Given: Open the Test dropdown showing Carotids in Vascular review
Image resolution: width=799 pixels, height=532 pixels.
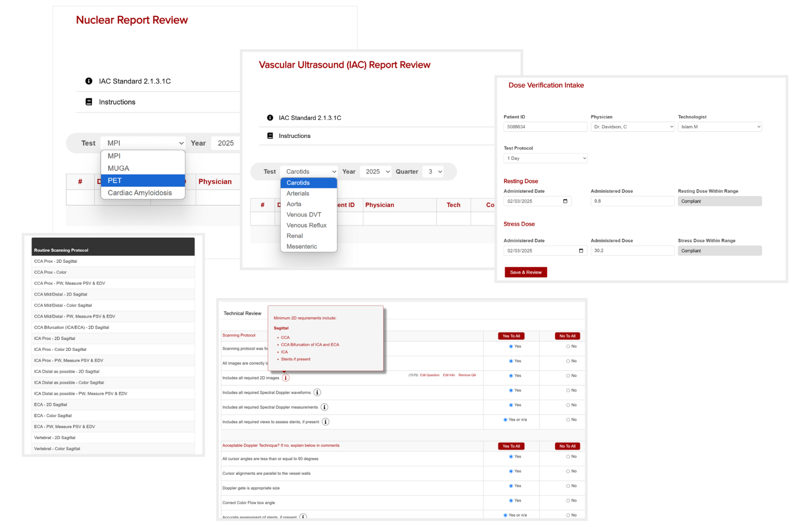Looking at the screenshot, I should coord(309,172).
